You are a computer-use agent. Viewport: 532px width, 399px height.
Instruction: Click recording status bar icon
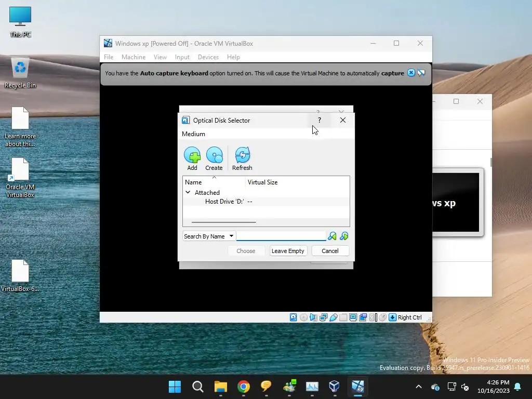[363, 317]
